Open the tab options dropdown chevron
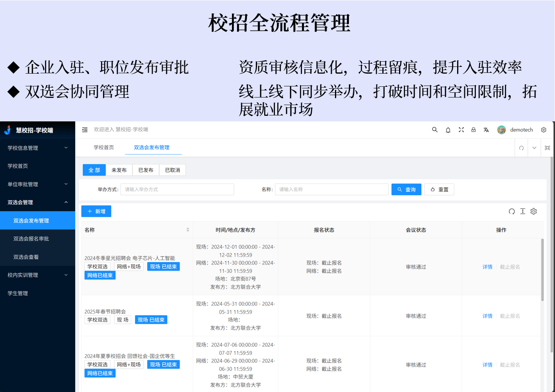Screen dimensions: 555x392 click(x=534, y=148)
